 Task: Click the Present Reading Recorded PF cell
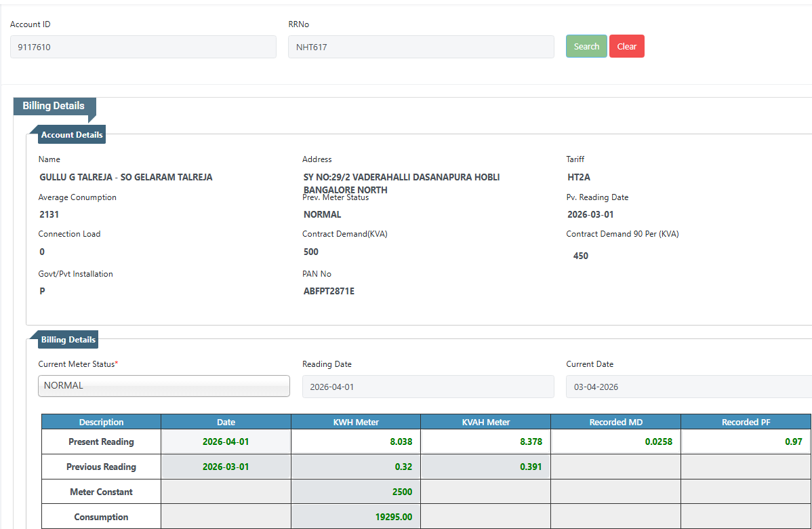coord(746,442)
